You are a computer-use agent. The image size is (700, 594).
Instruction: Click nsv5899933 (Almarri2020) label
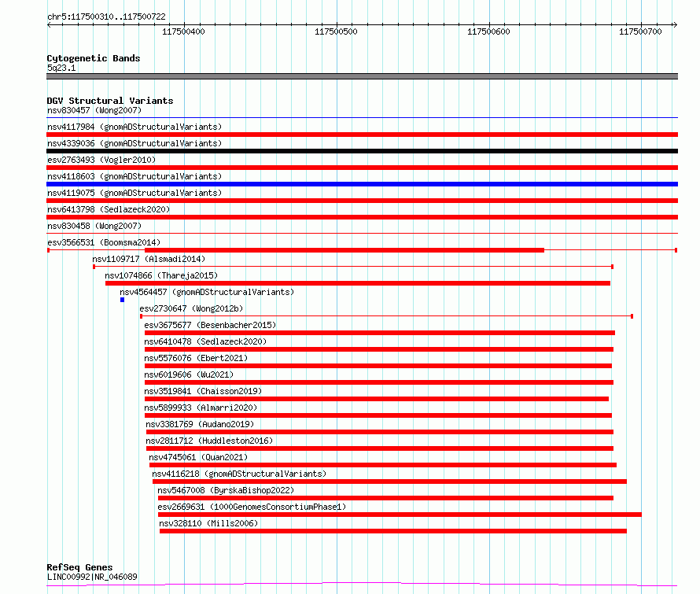tap(201, 408)
